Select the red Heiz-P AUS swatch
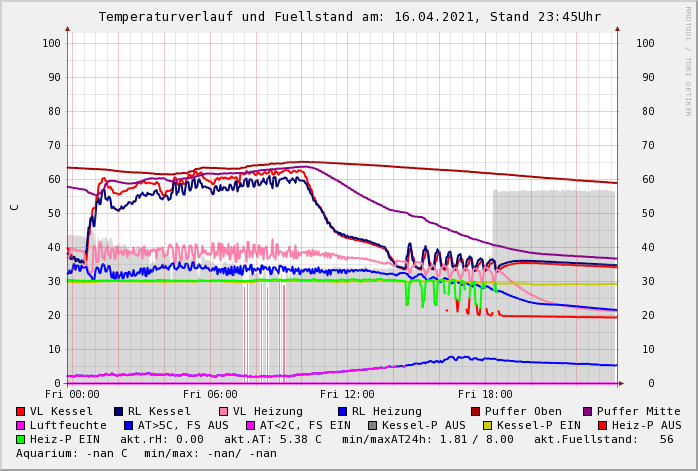Viewport: 698px width, 471px height. 602,425
